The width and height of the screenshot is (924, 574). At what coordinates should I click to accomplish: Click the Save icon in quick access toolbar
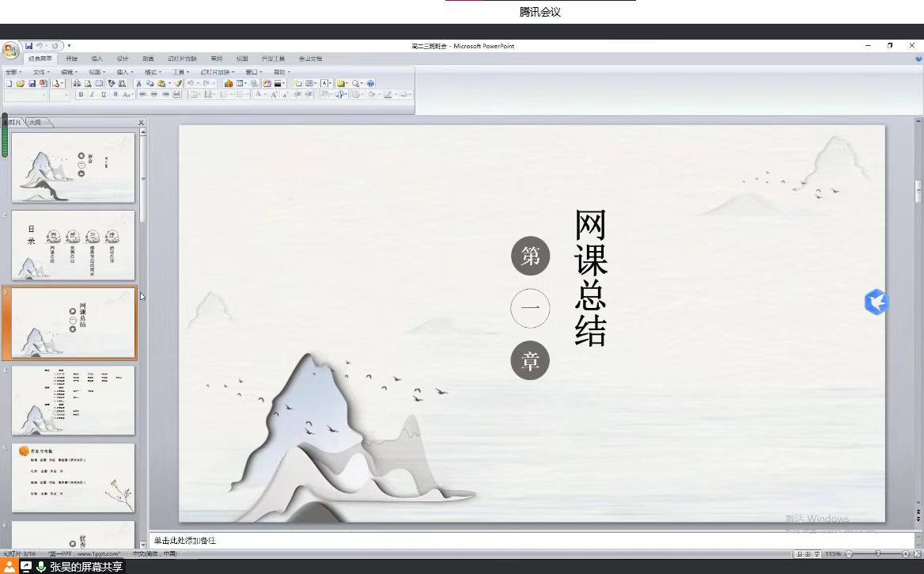(x=28, y=46)
